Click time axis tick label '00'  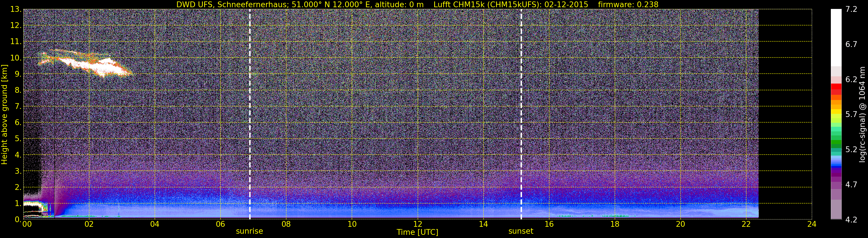27,224
